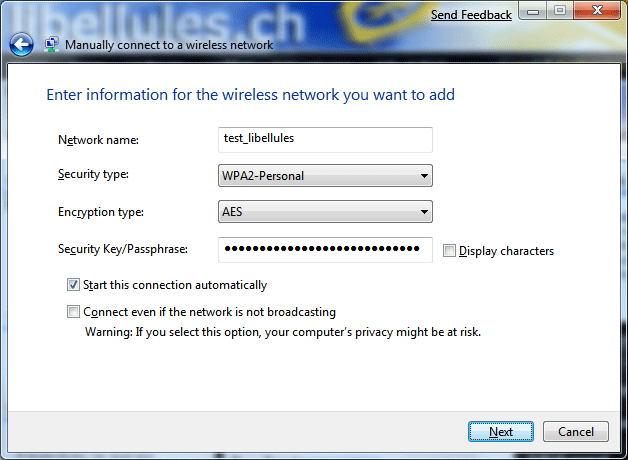
Task: Click the 'Security type:' label text
Action: tap(93, 175)
